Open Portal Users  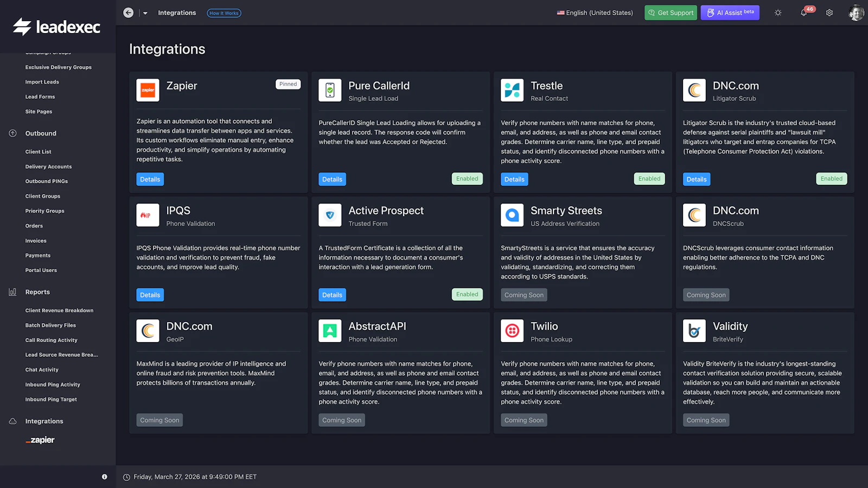click(41, 270)
